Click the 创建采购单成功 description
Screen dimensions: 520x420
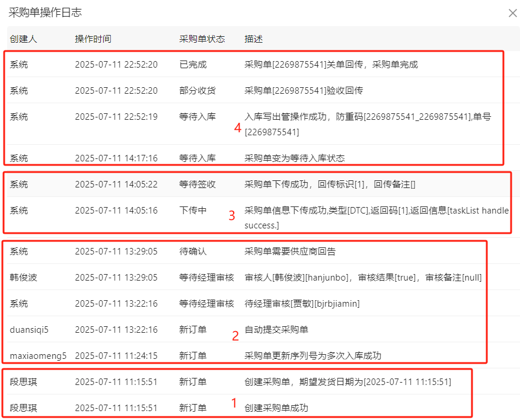[x=276, y=408]
